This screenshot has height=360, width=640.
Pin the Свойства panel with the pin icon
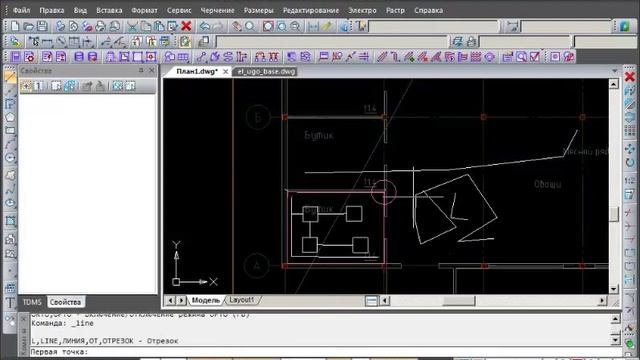pyautogui.click(x=141, y=70)
